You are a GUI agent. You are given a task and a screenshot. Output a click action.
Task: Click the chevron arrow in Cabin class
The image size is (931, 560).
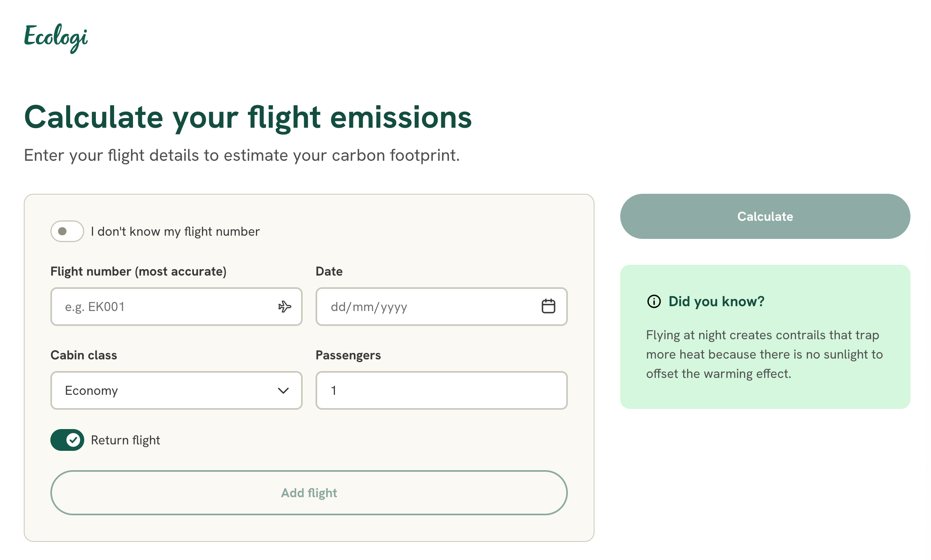click(283, 390)
